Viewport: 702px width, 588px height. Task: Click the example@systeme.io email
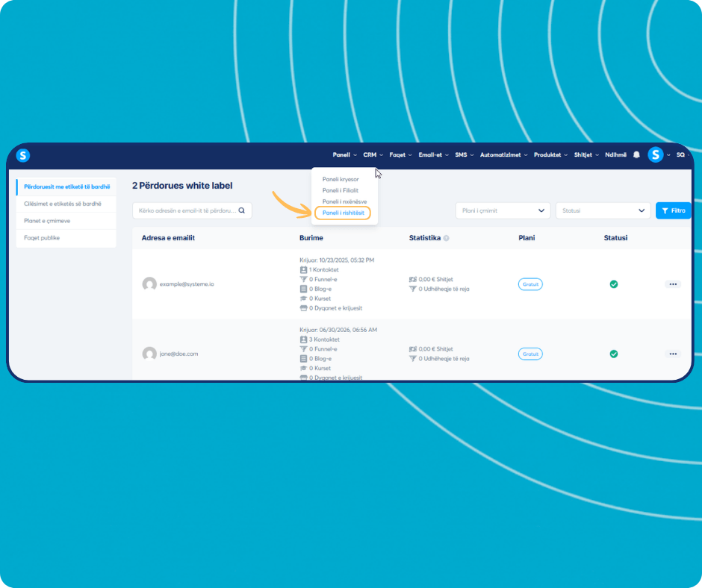coord(187,284)
